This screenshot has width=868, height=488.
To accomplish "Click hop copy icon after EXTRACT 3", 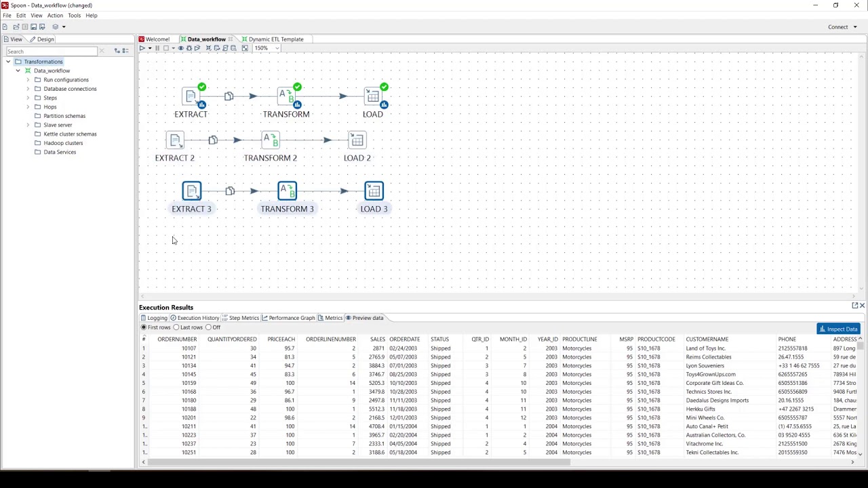I will tap(230, 191).
